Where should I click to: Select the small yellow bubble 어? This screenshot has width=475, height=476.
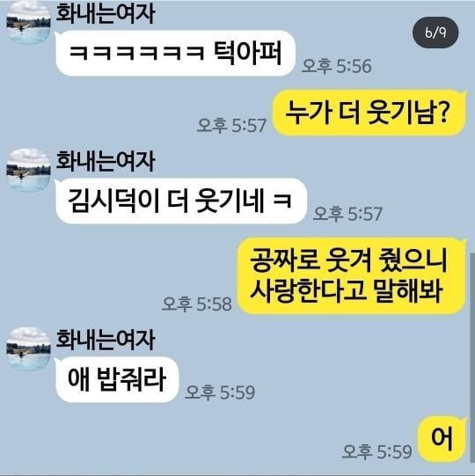(x=442, y=439)
